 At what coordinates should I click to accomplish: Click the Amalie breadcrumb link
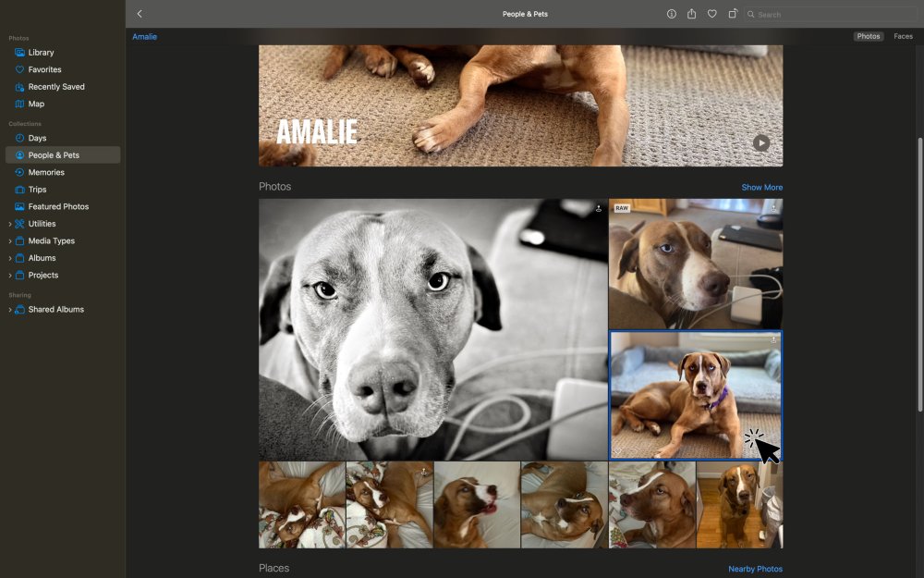tap(144, 37)
